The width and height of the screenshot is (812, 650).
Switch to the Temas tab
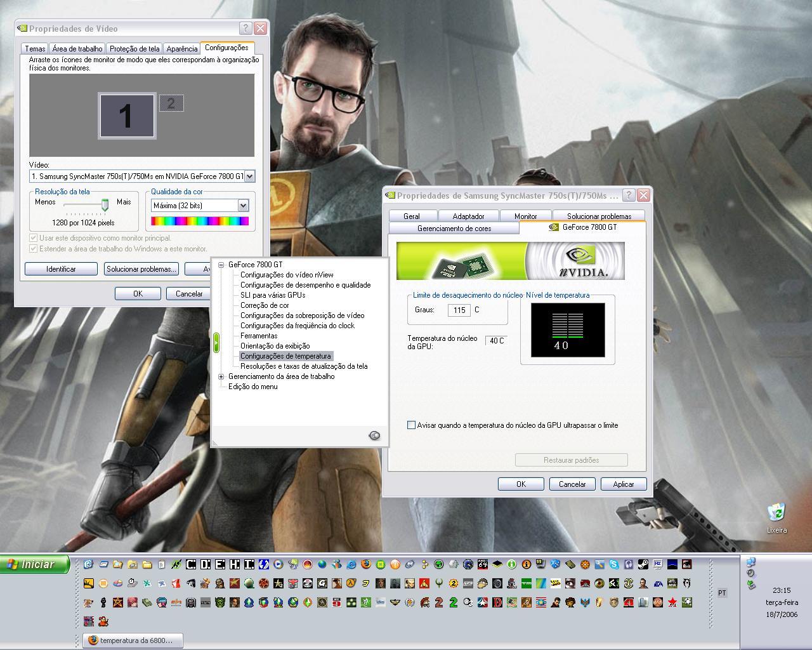point(35,49)
